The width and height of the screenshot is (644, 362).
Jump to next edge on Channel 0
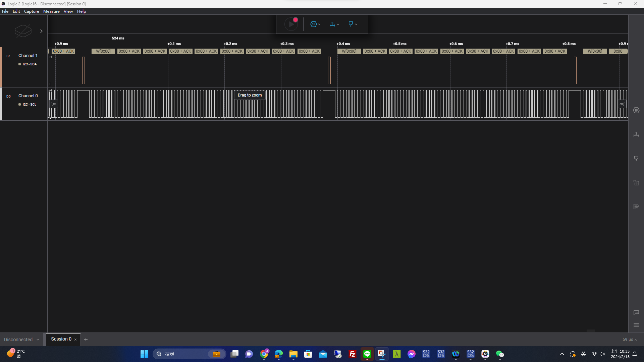click(x=622, y=104)
